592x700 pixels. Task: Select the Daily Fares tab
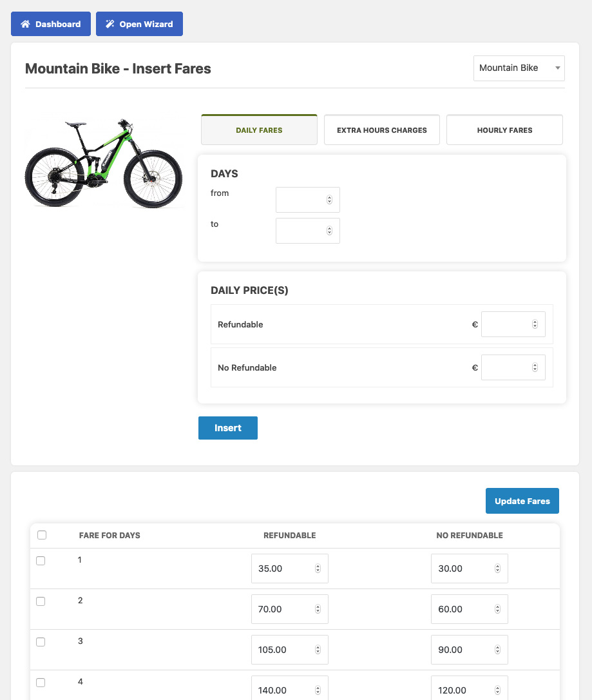tap(259, 130)
